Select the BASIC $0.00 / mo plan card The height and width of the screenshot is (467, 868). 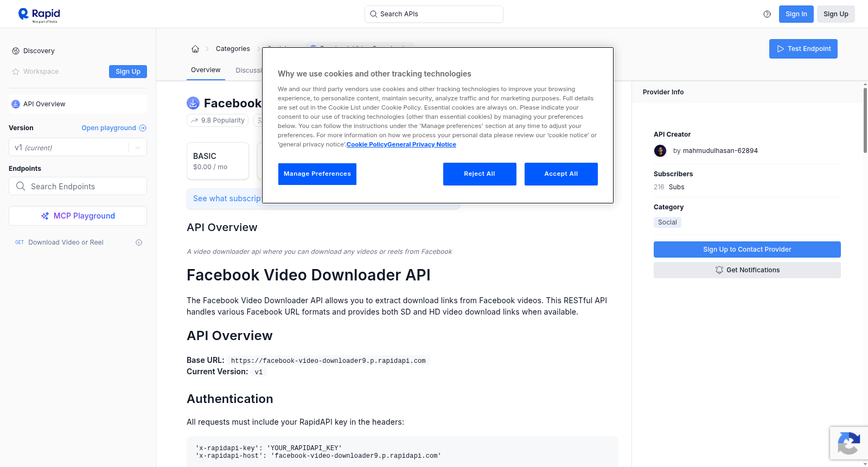(x=218, y=161)
